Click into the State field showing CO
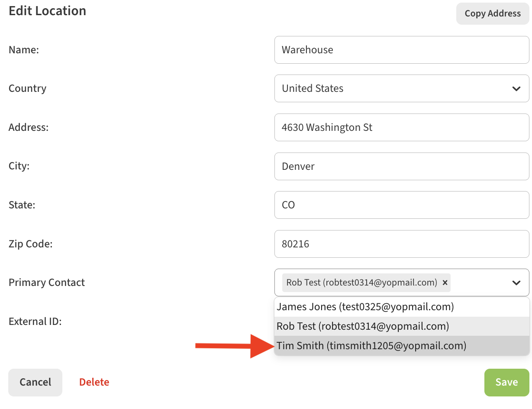The height and width of the screenshot is (409, 532). pyautogui.click(x=401, y=205)
